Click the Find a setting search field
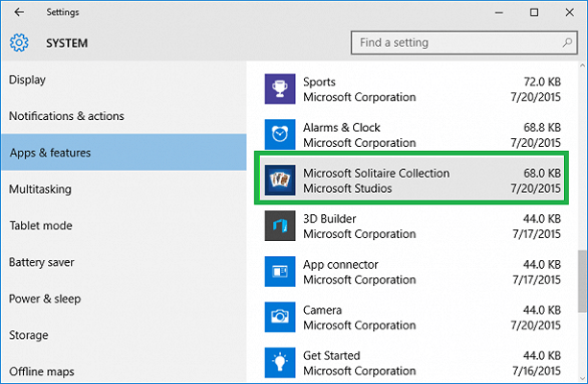The width and height of the screenshot is (588, 384). pyautogui.click(x=464, y=43)
